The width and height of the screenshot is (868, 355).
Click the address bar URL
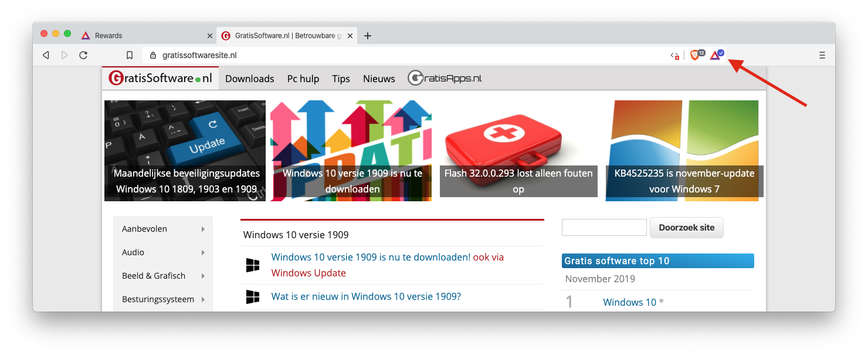[x=199, y=55]
